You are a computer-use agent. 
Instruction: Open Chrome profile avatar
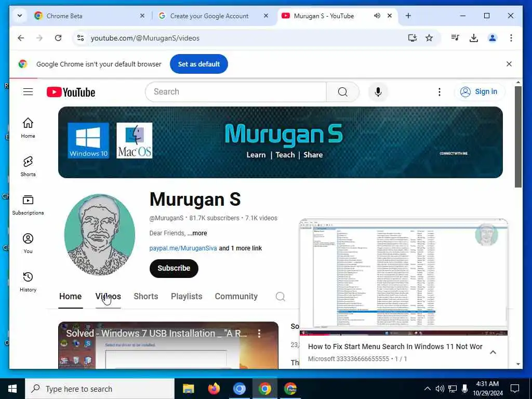pos(493,38)
